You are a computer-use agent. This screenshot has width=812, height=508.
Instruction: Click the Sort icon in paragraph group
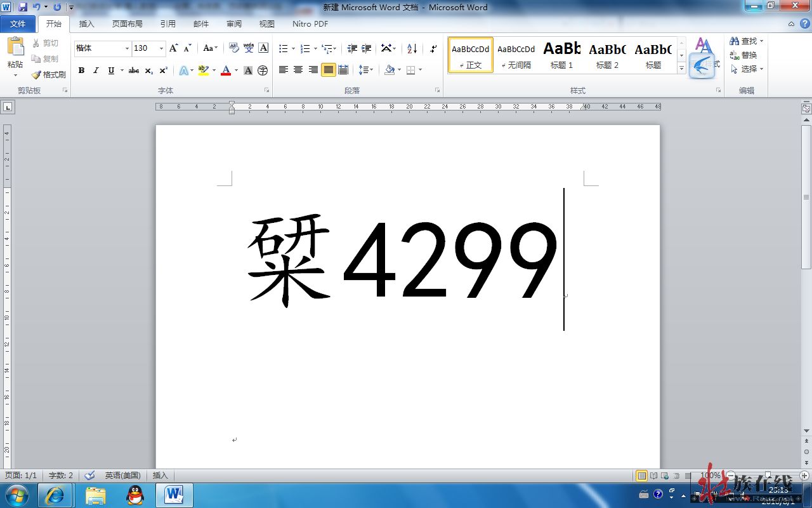coord(412,48)
